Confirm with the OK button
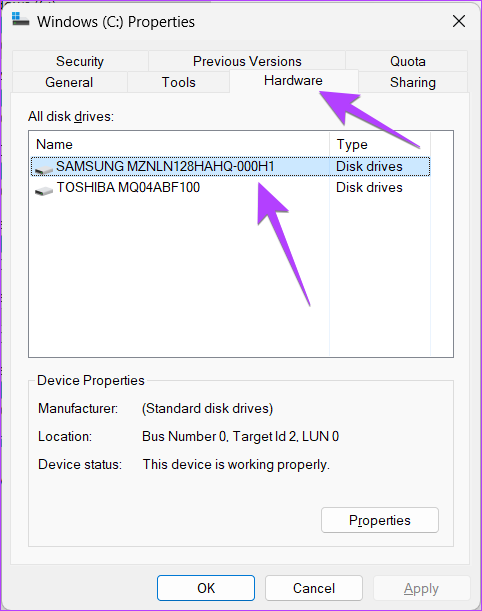The width and height of the screenshot is (482, 611). [x=206, y=588]
